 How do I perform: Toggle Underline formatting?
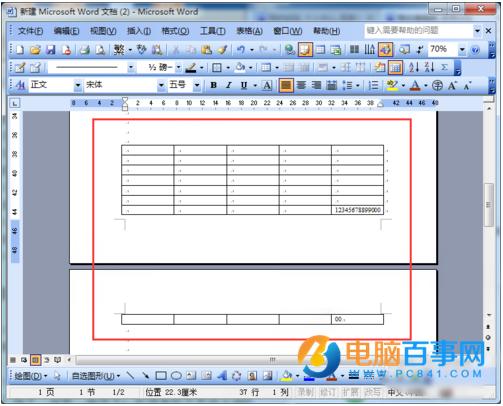(244, 85)
